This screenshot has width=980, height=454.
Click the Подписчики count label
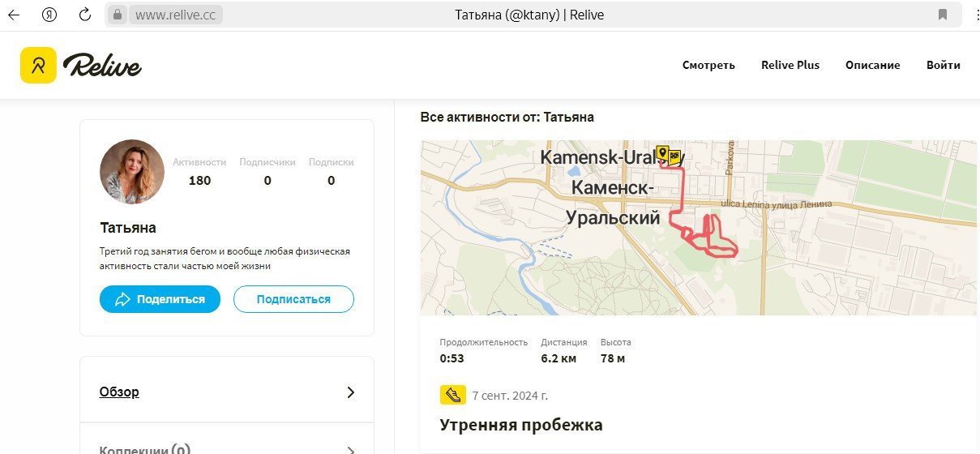[x=267, y=162]
